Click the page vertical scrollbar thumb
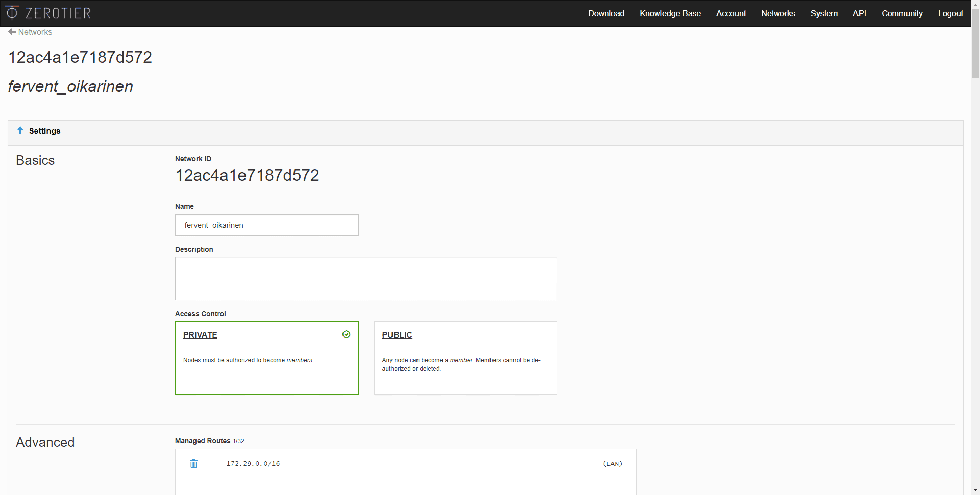 click(x=975, y=43)
